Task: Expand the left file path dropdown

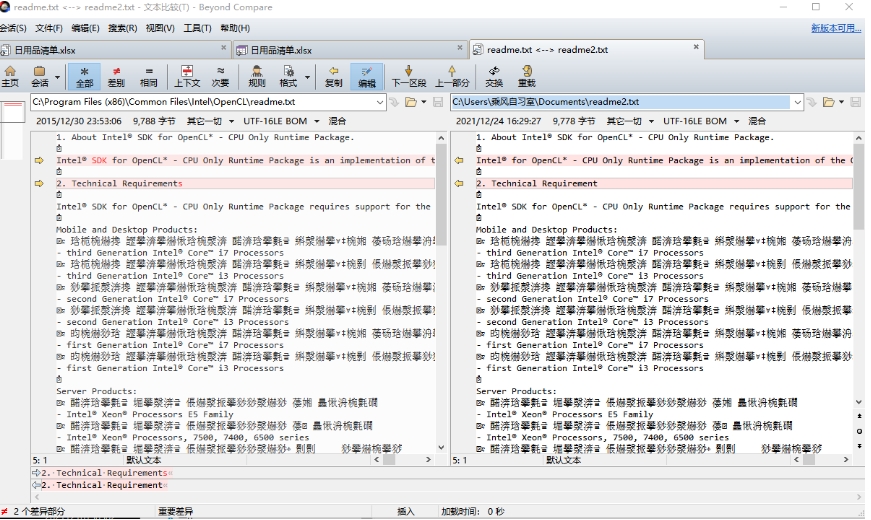Action: [x=380, y=102]
